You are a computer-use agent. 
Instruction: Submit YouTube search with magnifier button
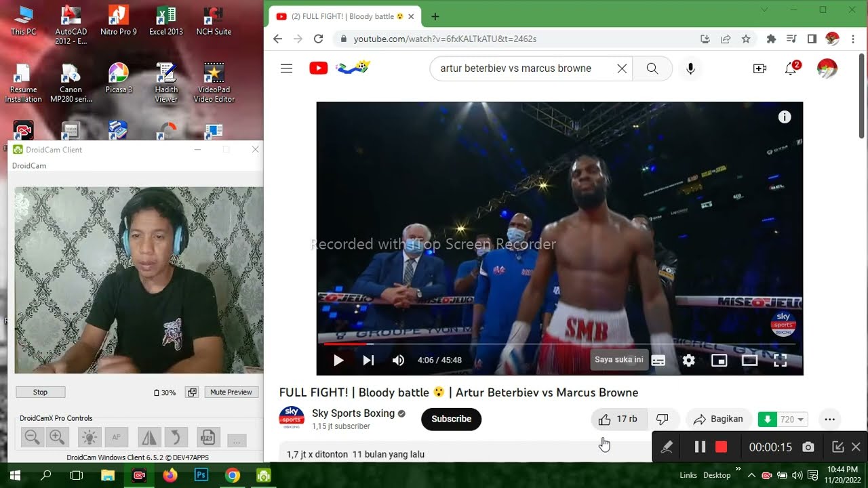point(652,68)
